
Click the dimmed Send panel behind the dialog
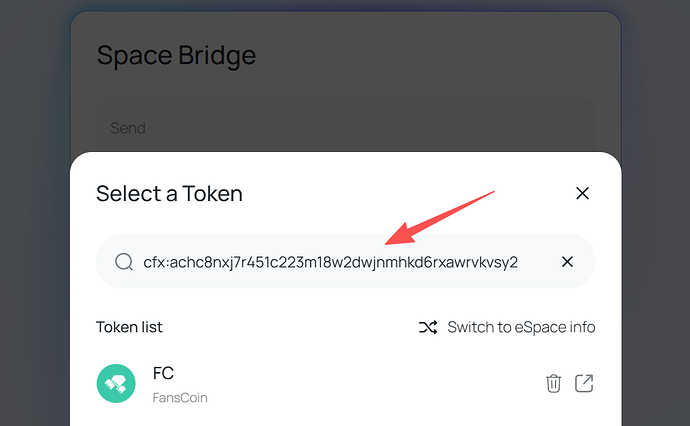pyautogui.click(x=345, y=125)
